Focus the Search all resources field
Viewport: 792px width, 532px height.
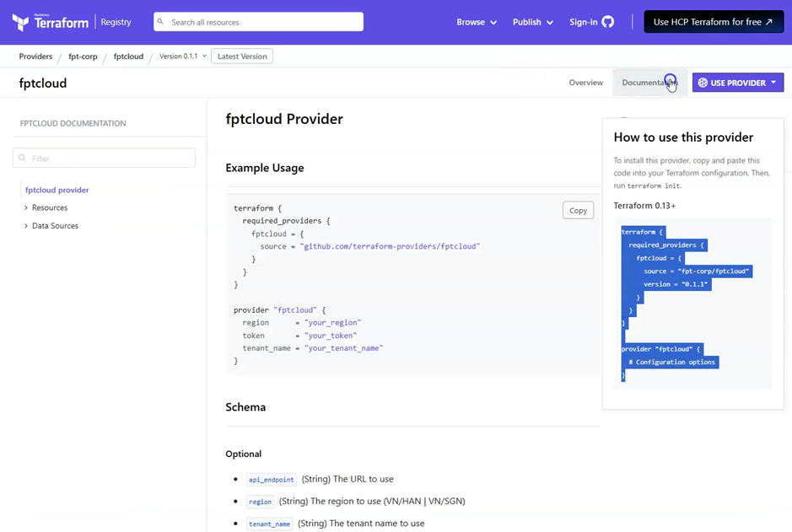[x=263, y=22]
